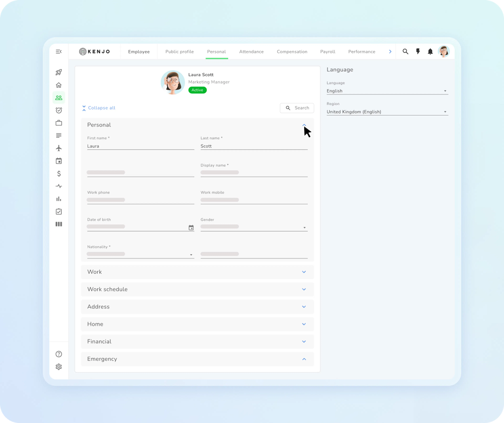504x423 pixels.
Task: Collapse the Personal section chevron
Action: tap(304, 125)
